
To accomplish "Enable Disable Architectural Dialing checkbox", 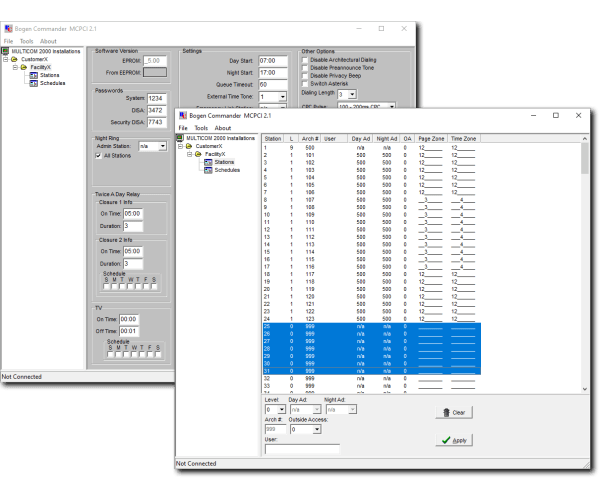I will pos(305,60).
